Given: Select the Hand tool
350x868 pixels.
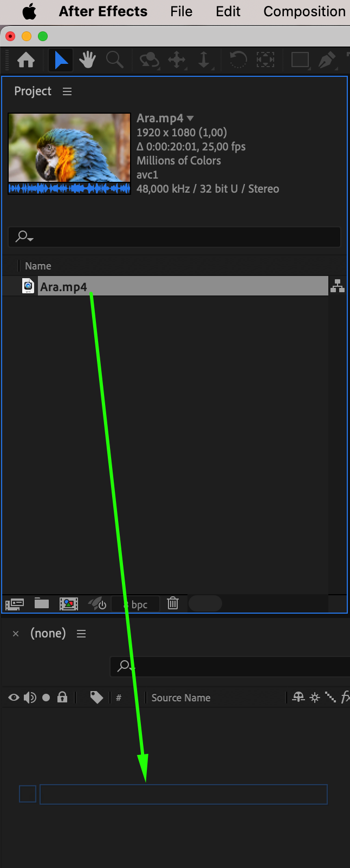Looking at the screenshot, I should tap(87, 60).
